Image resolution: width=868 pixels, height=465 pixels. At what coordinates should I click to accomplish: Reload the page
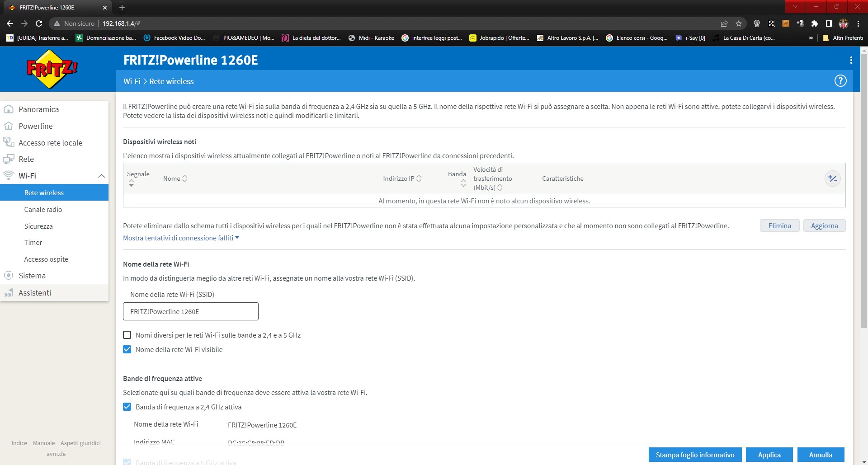pyautogui.click(x=39, y=23)
